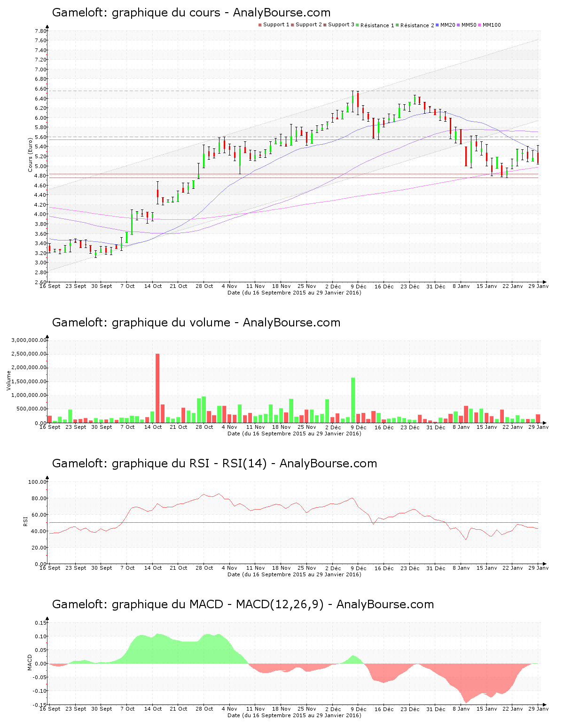564x728 pixels.
Task: Click the 500,000.00 volume axis value
Action: tap(31, 409)
